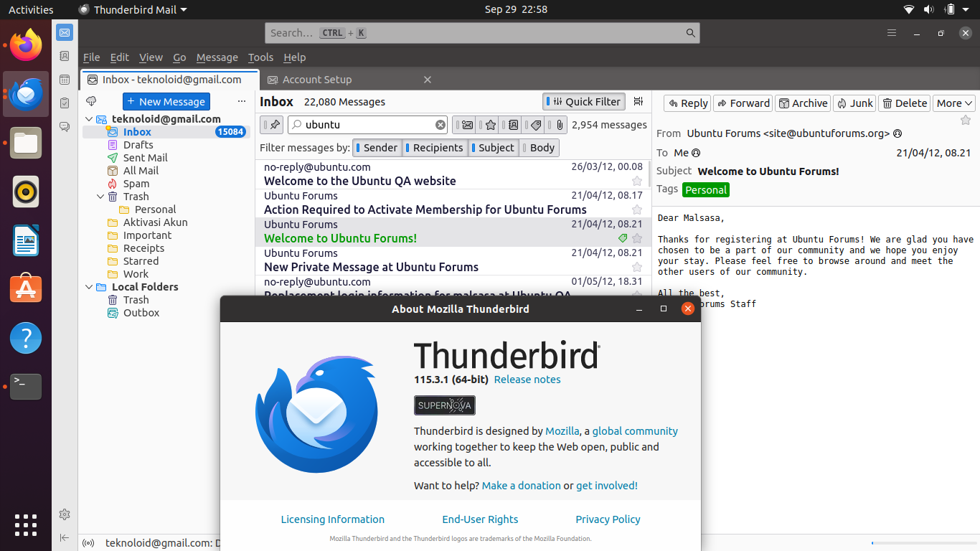Open the Privacy Policy link
This screenshot has height=551, width=980.
[608, 519]
